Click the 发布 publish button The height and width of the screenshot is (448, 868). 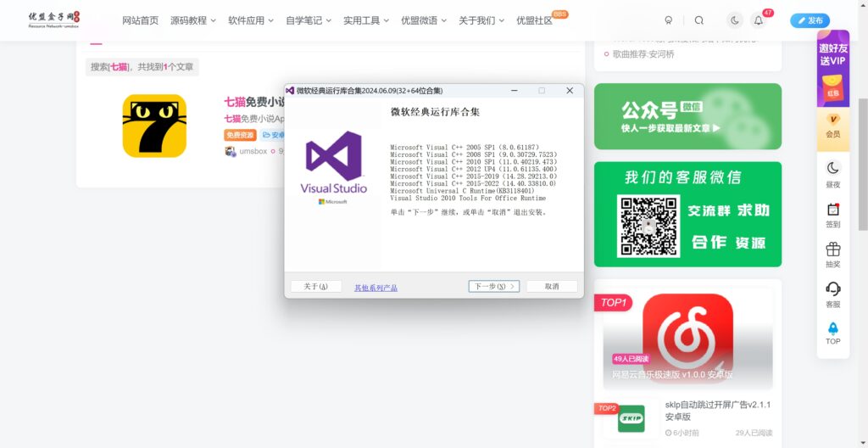point(810,20)
